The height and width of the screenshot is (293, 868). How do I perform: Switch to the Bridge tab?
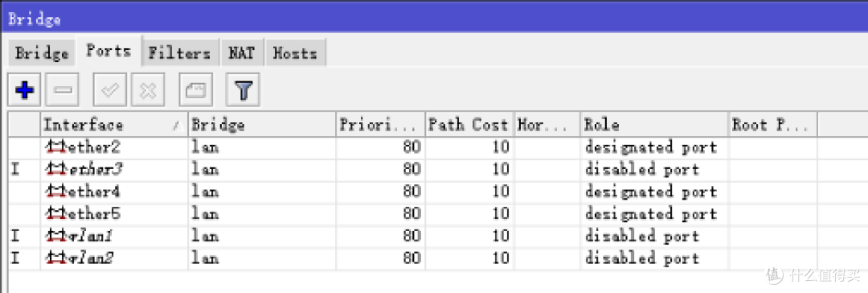(x=42, y=53)
